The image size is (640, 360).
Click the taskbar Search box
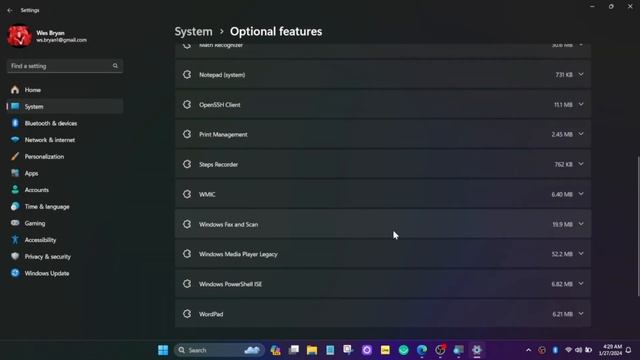coord(220,350)
